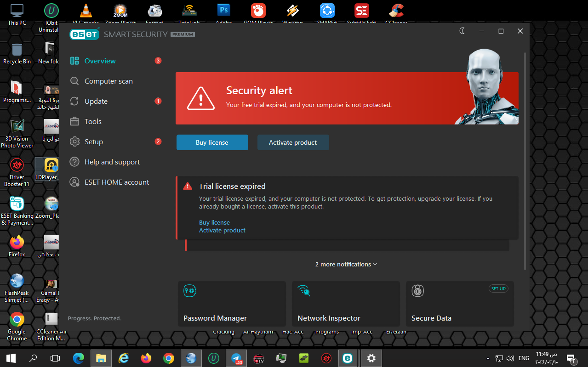Click the blue Buy license button

212,142
